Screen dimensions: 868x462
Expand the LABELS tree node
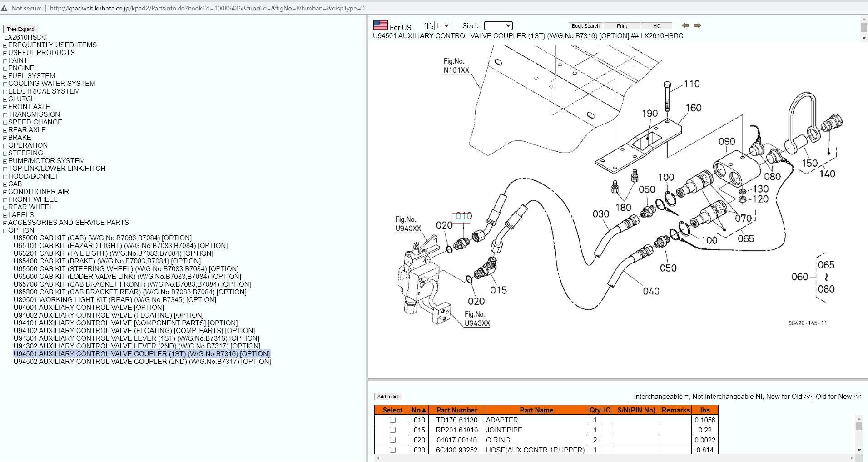pyautogui.click(x=5, y=215)
